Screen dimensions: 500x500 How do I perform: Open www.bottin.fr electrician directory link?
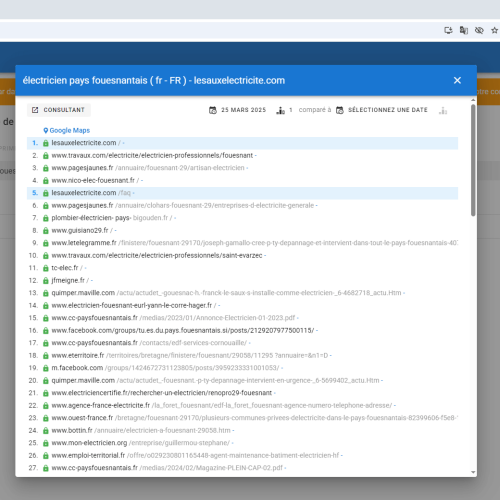[x=141, y=431]
